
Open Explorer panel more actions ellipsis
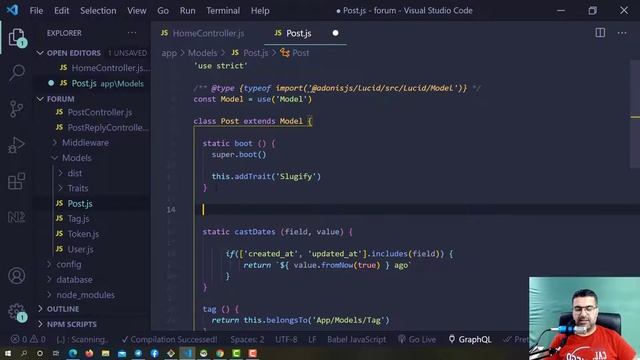coord(132,33)
